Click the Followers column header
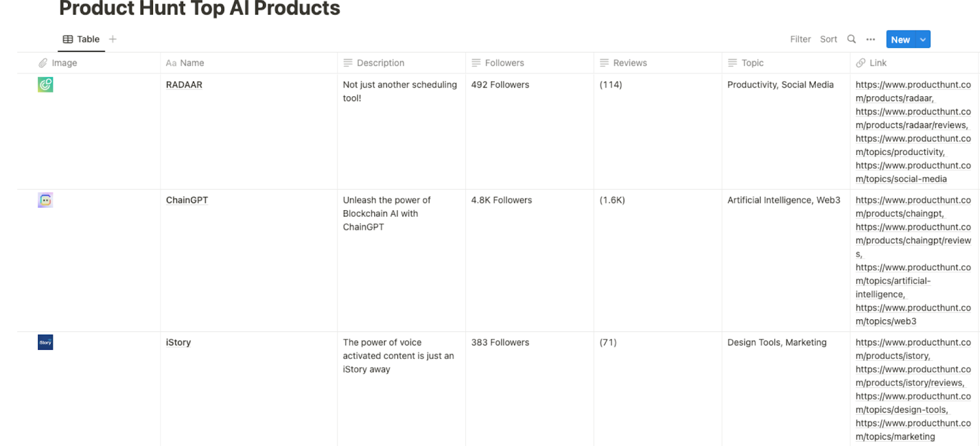The width and height of the screenshot is (980, 446). (529, 63)
